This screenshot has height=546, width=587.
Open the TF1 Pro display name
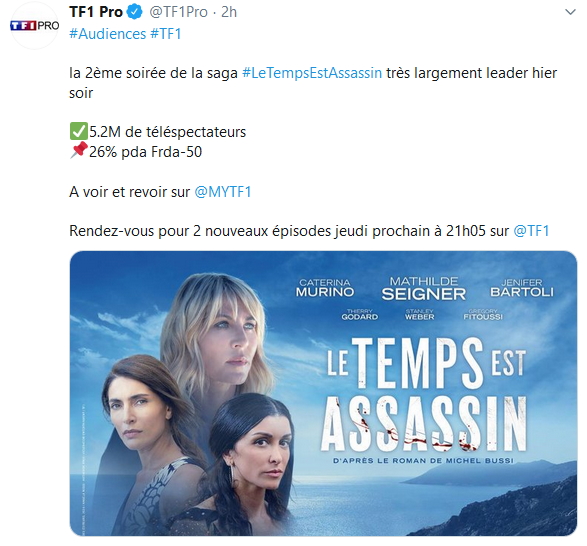tap(96, 12)
